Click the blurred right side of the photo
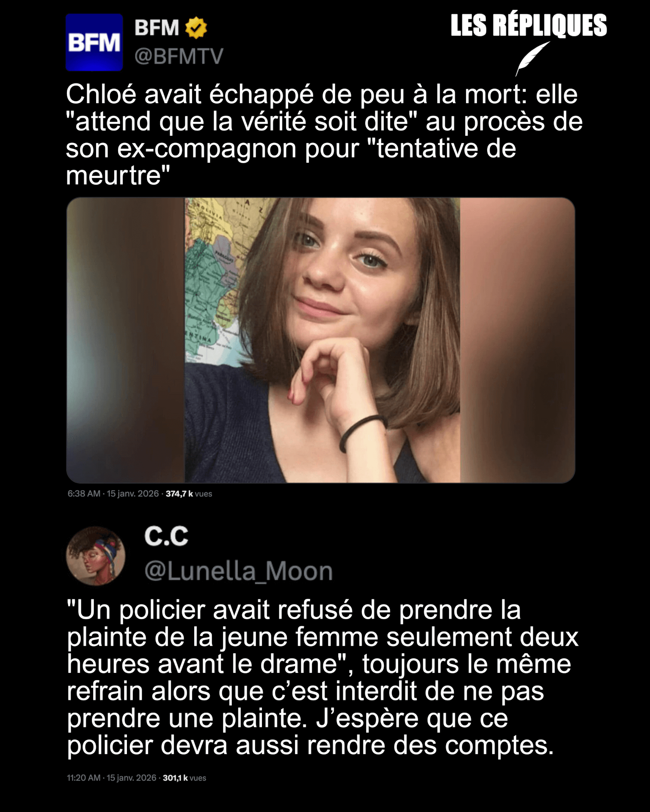The height and width of the screenshot is (812, 650). pyautogui.click(x=518, y=340)
